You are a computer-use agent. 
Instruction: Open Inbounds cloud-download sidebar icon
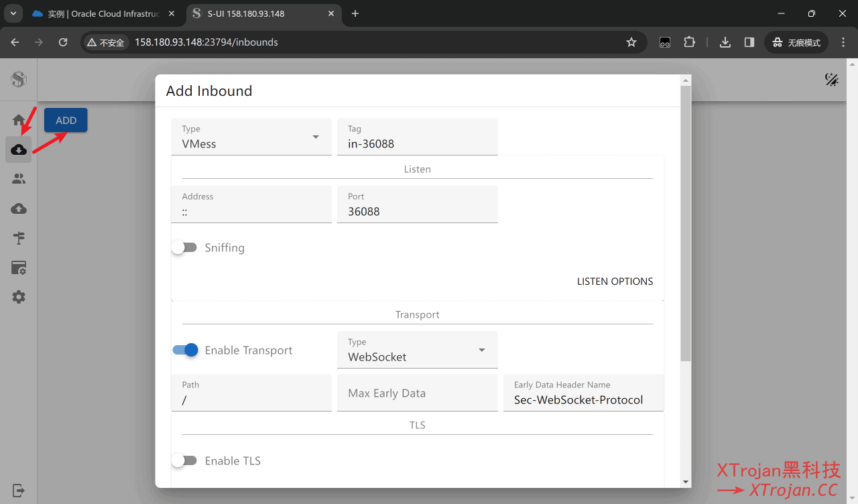pyautogui.click(x=19, y=149)
